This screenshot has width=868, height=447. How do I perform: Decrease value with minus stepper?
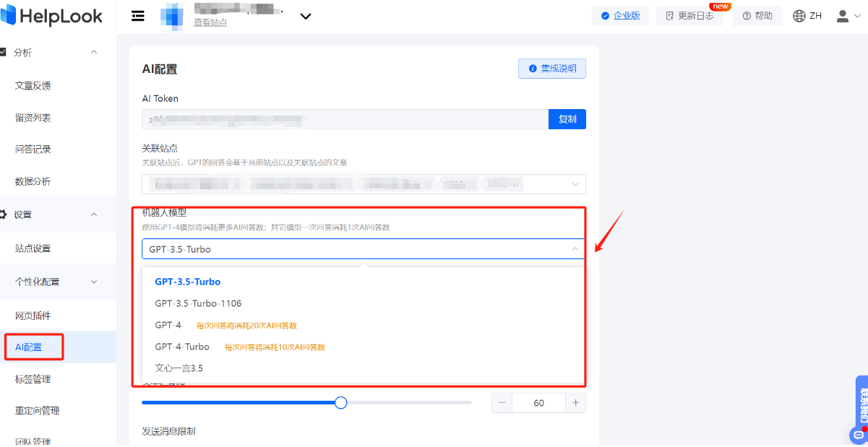click(x=502, y=403)
